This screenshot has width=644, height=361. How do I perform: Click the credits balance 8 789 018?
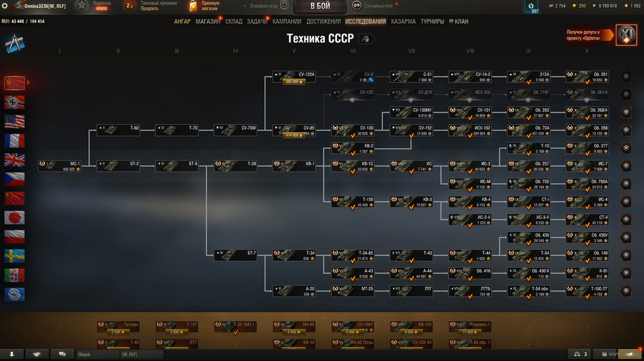coord(604,6)
